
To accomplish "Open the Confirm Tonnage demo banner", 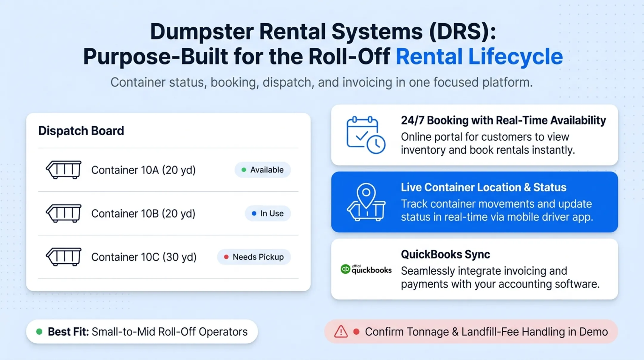I will [x=471, y=332].
